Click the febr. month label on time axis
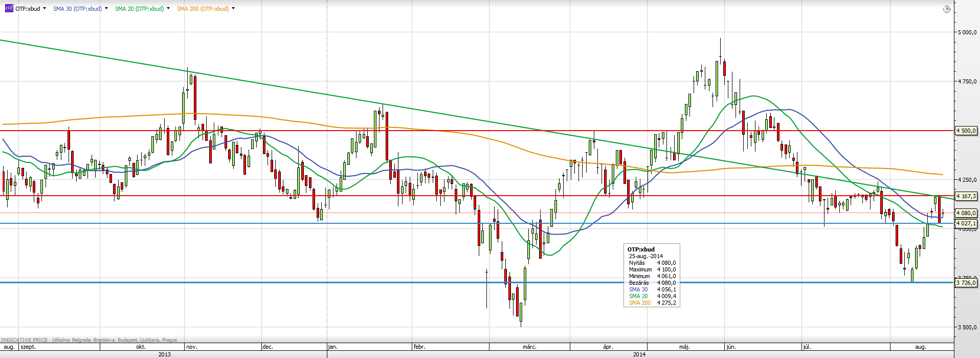 click(x=419, y=347)
